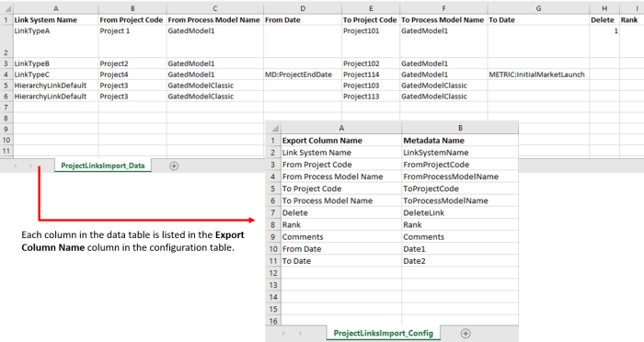Select the Date1 metadata cell

460,249
